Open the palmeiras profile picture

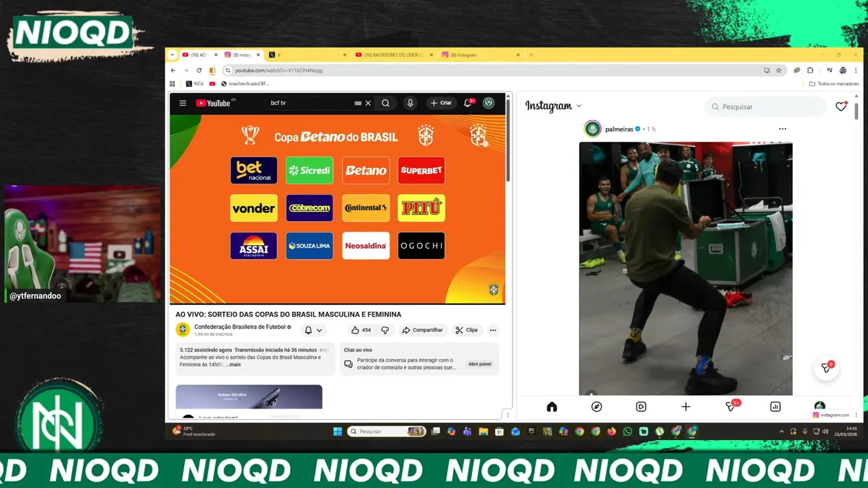[x=593, y=129]
